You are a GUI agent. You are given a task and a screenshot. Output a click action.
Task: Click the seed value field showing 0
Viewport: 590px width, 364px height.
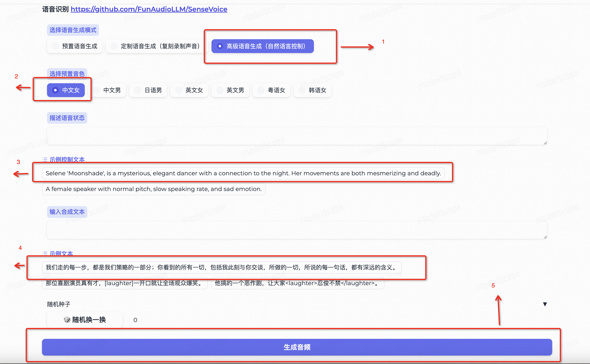(135, 320)
